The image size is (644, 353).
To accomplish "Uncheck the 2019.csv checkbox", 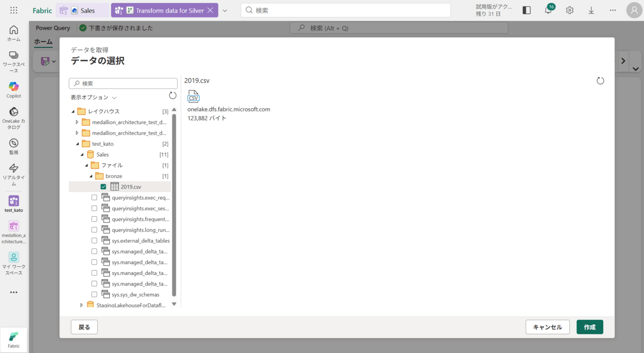I will (103, 187).
